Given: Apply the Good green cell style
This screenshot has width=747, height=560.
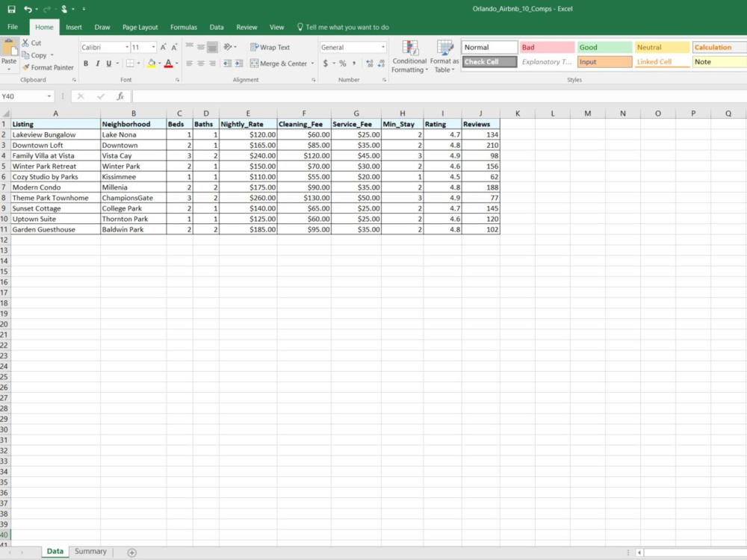Looking at the screenshot, I should click(x=605, y=47).
